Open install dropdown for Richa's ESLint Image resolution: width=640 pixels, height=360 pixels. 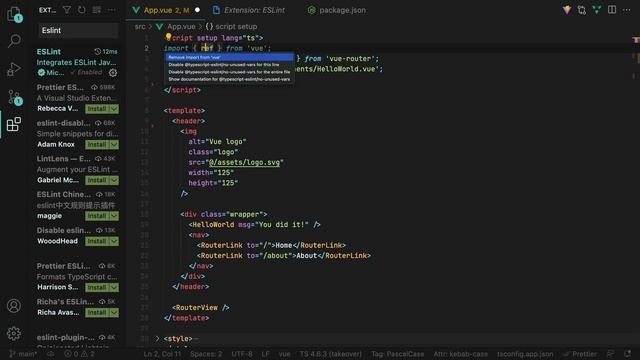coord(114,313)
